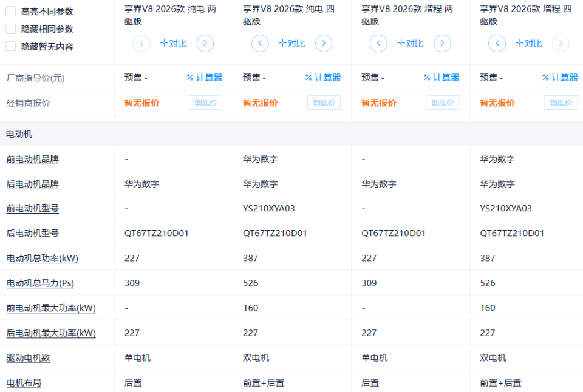The height and width of the screenshot is (392, 583).
Task: Click right arrow under 增程 四驱版
Action: [x=561, y=44]
